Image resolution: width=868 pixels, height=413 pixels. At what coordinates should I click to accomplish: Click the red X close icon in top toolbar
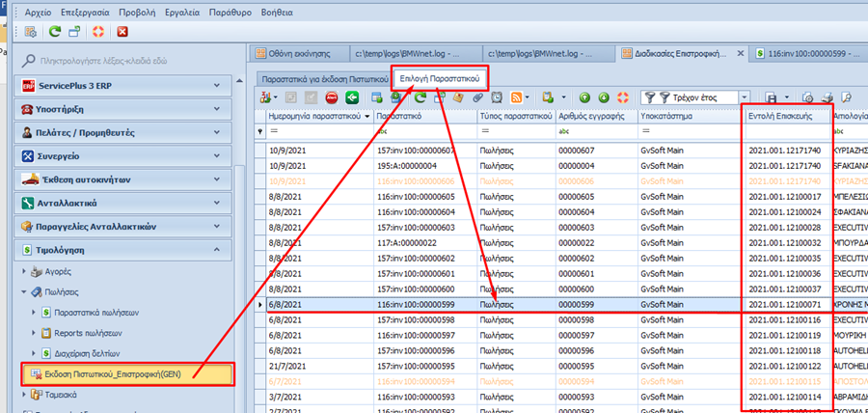click(x=122, y=33)
